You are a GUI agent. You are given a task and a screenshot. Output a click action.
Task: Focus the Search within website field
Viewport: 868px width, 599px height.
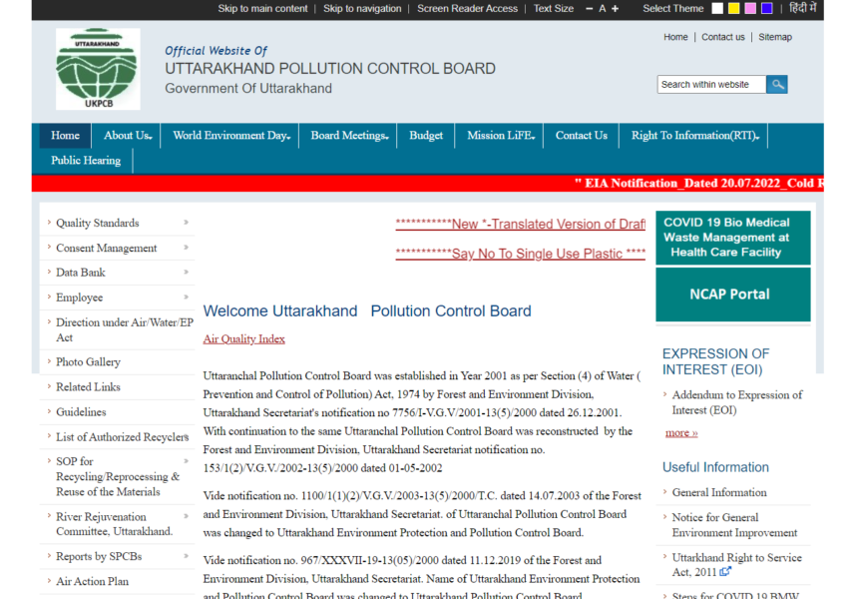click(x=712, y=84)
